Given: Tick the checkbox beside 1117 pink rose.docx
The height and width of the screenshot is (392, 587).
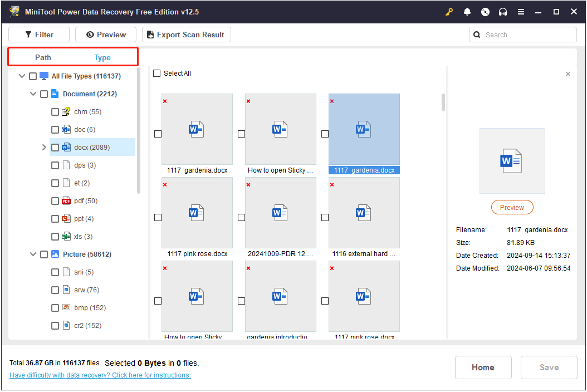Looking at the screenshot, I should [x=158, y=217].
